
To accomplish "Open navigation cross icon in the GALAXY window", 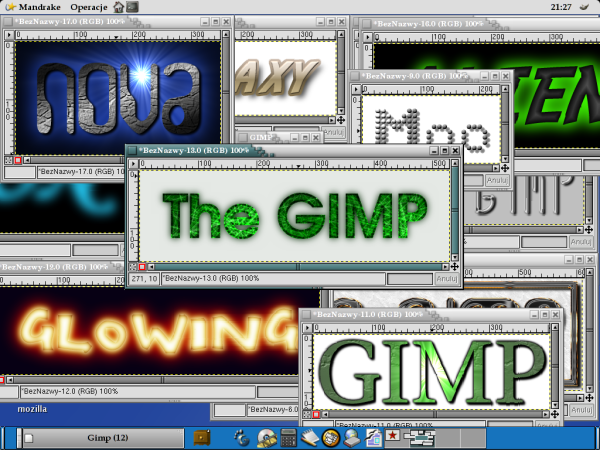I will coord(341,120).
